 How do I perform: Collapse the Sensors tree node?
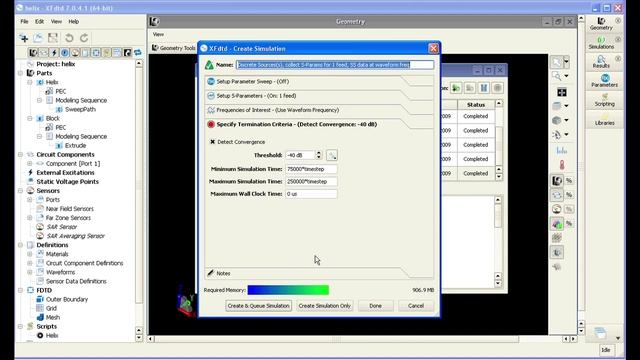(x=20, y=191)
